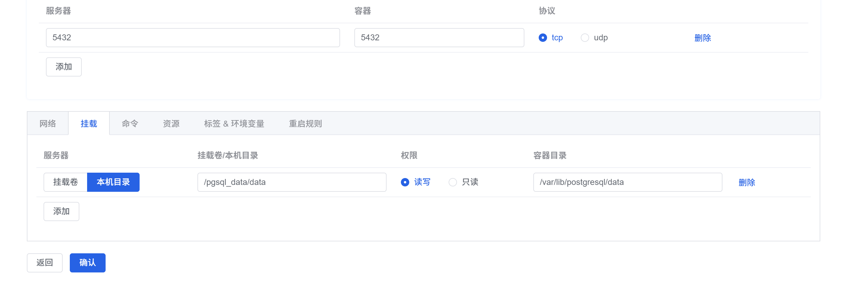Delete the /pgsql_data/data mount row

coord(747,183)
